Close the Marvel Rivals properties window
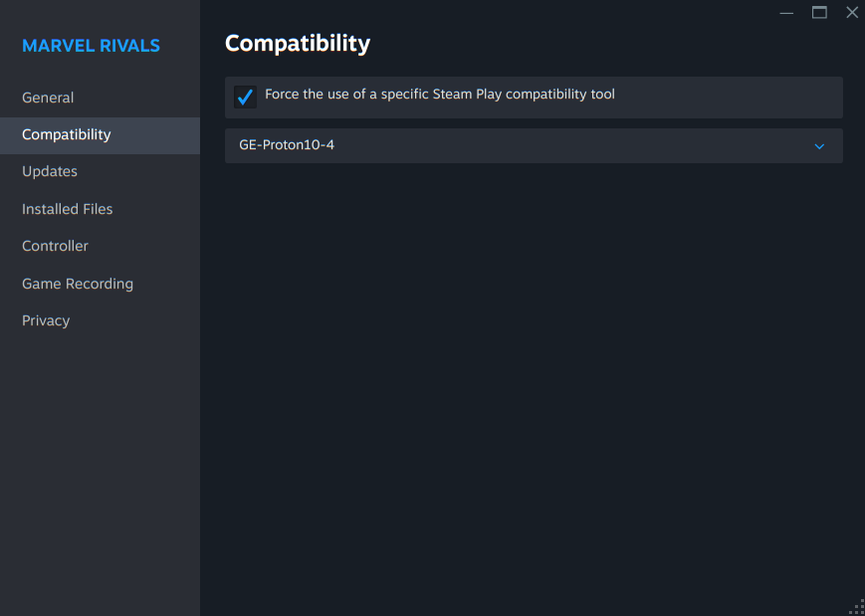This screenshot has height=616, width=865. pyautogui.click(x=852, y=13)
